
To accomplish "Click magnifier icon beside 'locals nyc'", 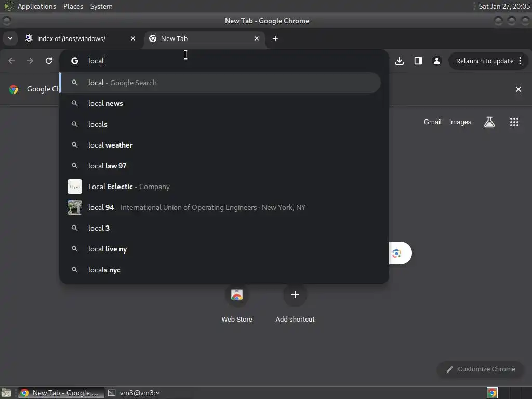I will 75,270.
